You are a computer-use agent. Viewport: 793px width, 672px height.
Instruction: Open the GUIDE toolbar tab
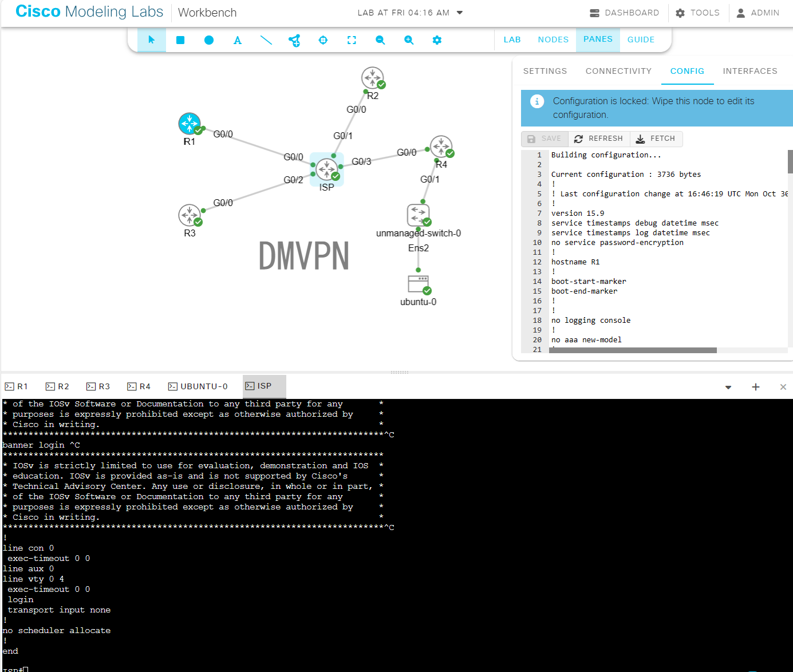pyautogui.click(x=641, y=39)
